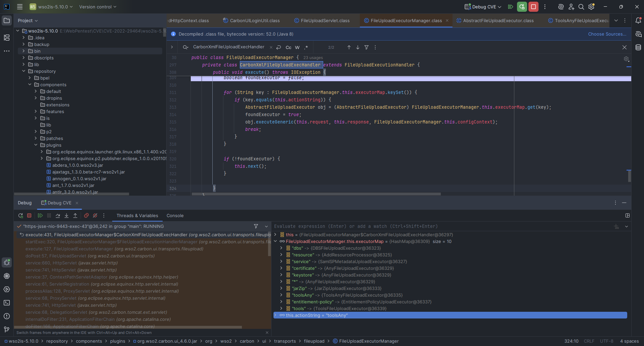Open the Git tool window from the left sidebar
This screenshot has height=346, width=644.
[x=7, y=329]
